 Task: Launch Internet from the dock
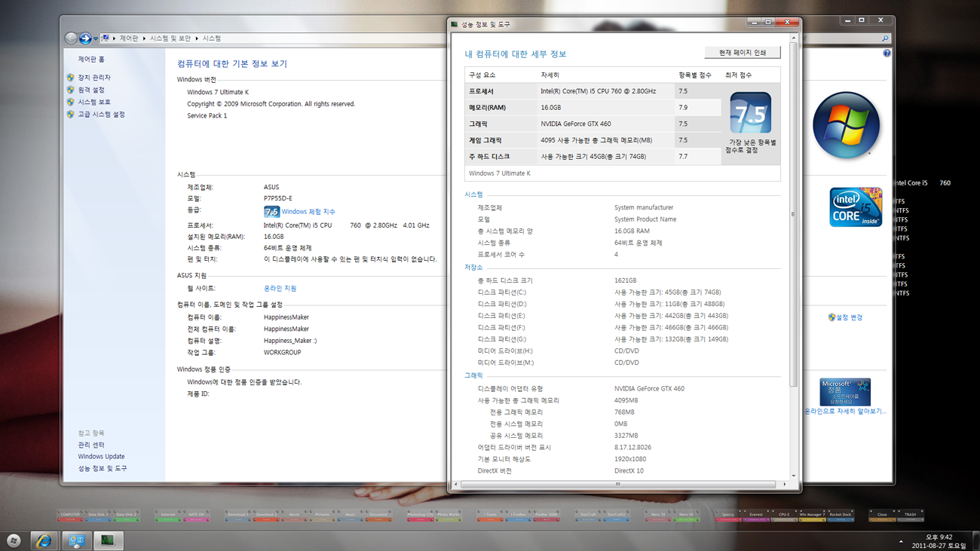pyautogui.click(x=168, y=516)
